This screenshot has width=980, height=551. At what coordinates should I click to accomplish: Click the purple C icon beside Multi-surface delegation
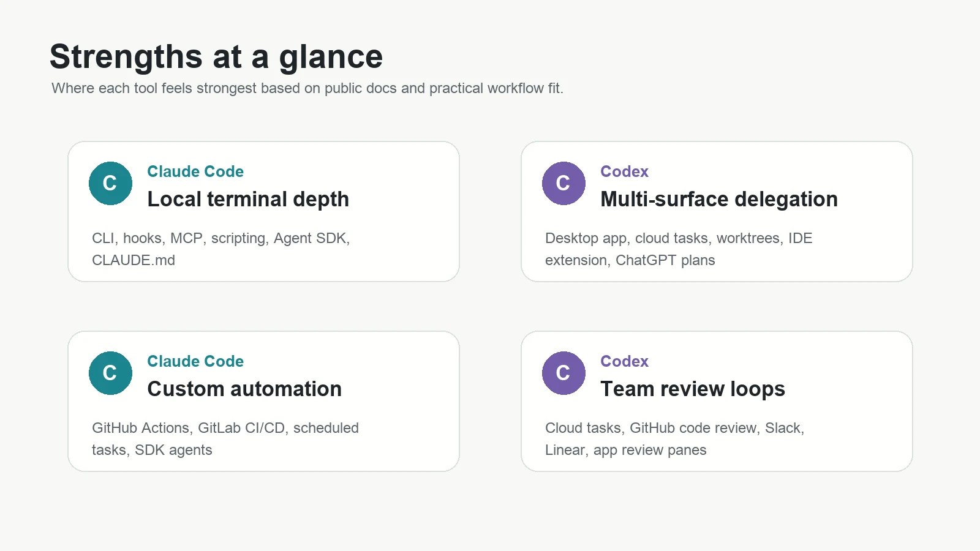pos(563,183)
